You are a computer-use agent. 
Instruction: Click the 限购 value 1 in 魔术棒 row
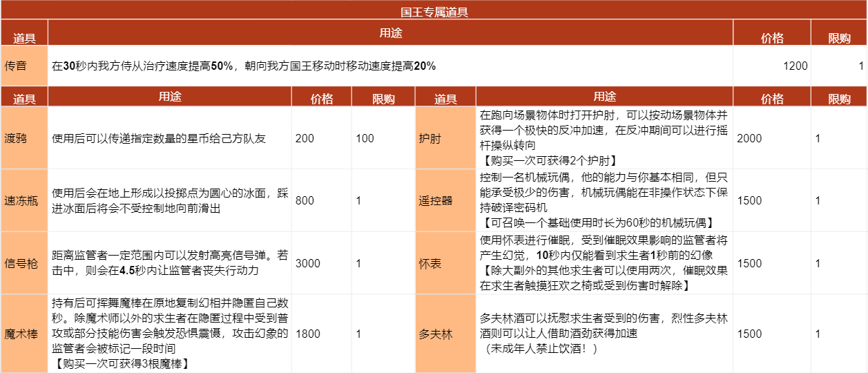click(358, 334)
